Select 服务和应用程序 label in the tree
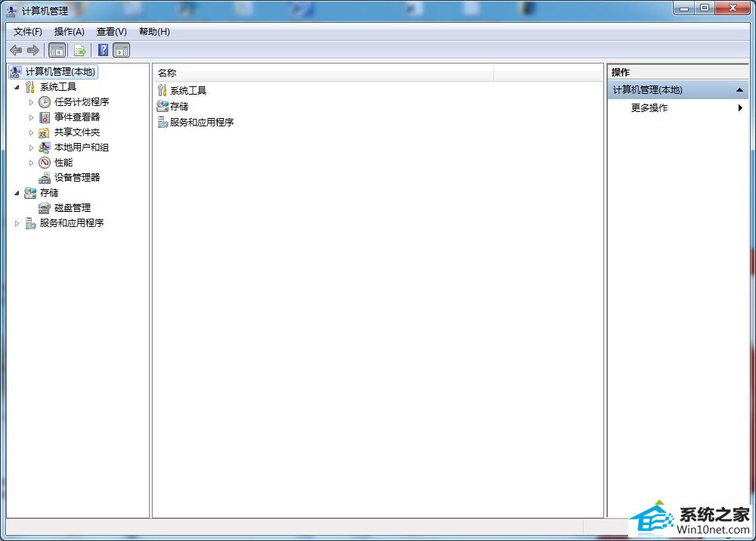This screenshot has height=541, width=756. click(72, 223)
